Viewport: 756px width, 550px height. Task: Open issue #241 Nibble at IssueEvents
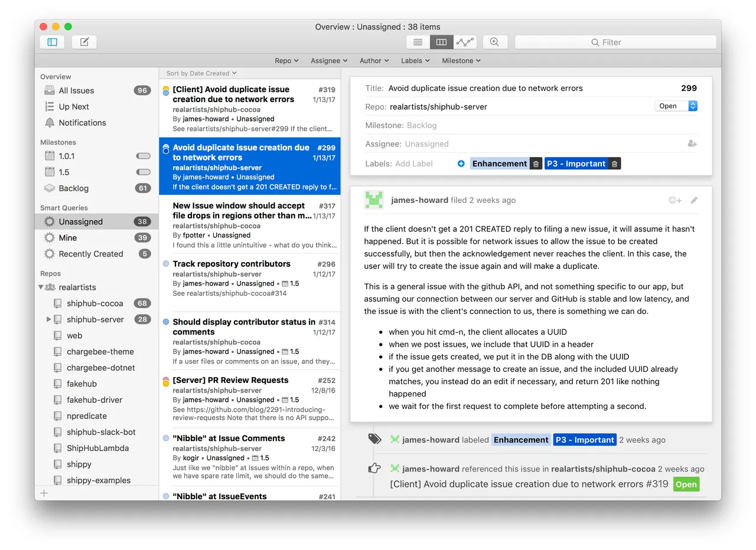[x=250, y=495]
